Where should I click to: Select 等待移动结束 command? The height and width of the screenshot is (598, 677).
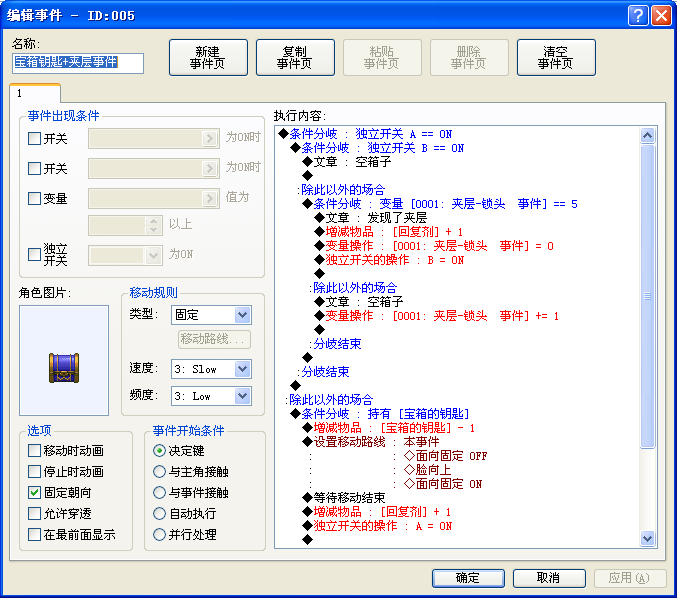[x=344, y=498]
